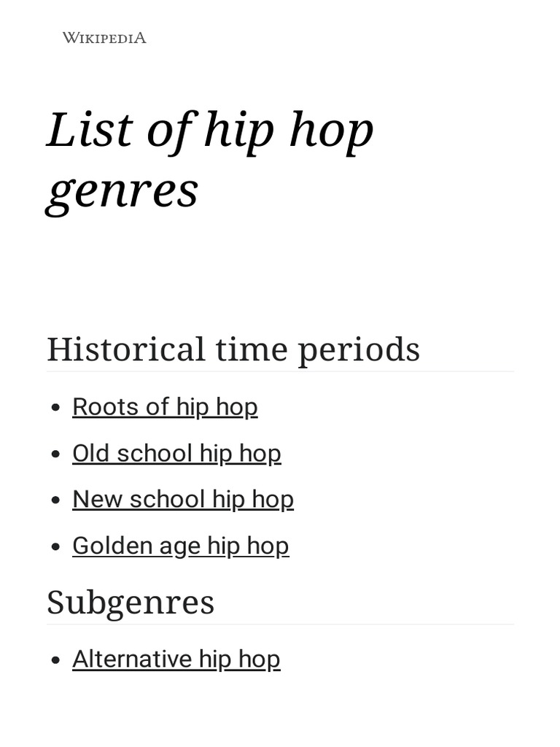
Task: Click the bullet beside Old school hip hop
Action: point(57,454)
